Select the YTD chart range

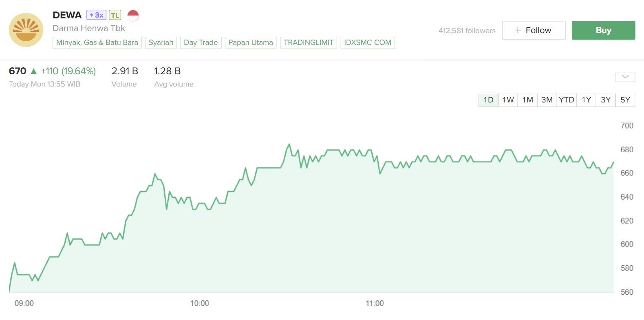point(567,100)
